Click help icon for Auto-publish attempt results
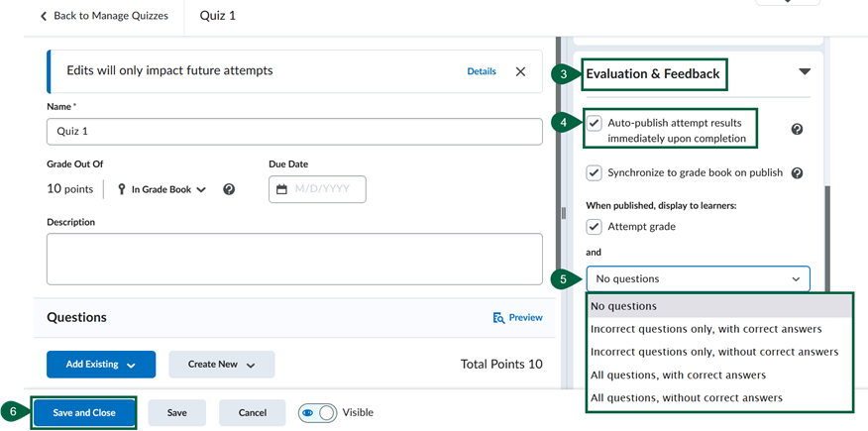868x431 pixels. click(x=797, y=130)
